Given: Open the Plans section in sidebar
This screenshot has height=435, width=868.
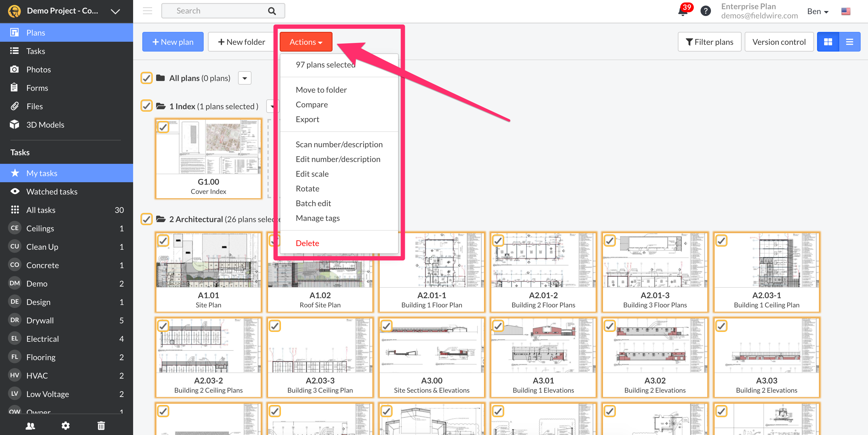Looking at the screenshot, I should (x=66, y=33).
